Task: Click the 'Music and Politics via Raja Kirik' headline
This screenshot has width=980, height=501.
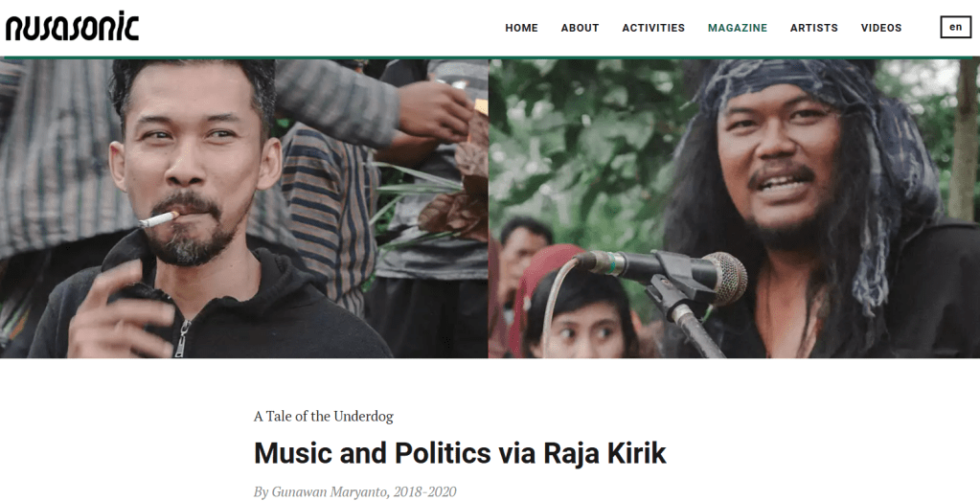Action: pos(460,453)
